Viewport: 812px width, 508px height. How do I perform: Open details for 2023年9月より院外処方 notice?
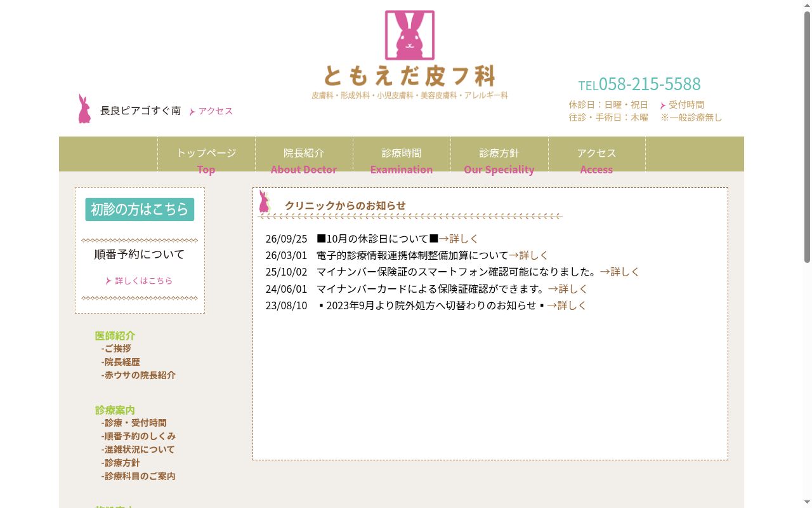(x=566, y=305)
